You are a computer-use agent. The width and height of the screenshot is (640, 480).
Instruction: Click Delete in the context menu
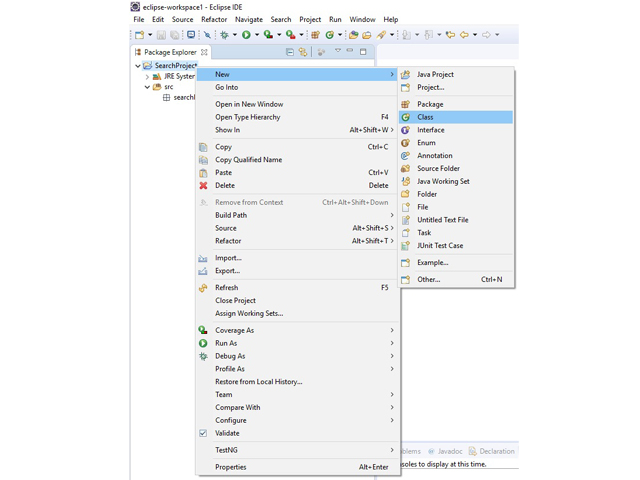[x=297, y=185]
